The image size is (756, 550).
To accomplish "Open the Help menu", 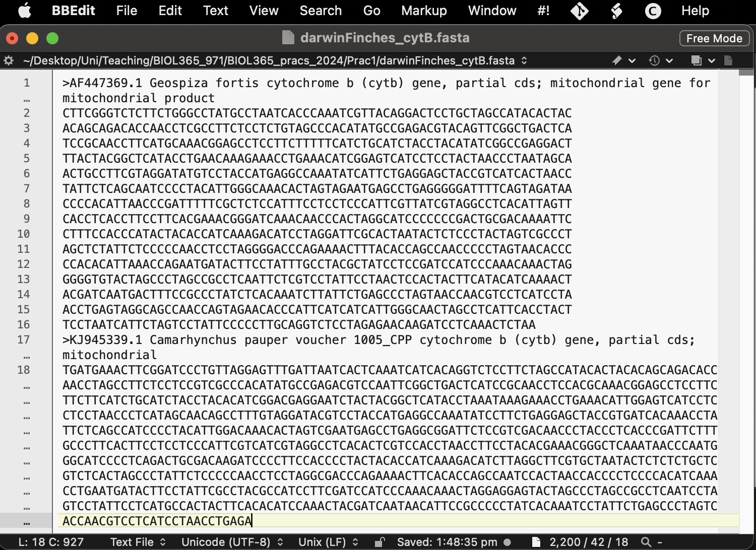I will tap(695, 11).
